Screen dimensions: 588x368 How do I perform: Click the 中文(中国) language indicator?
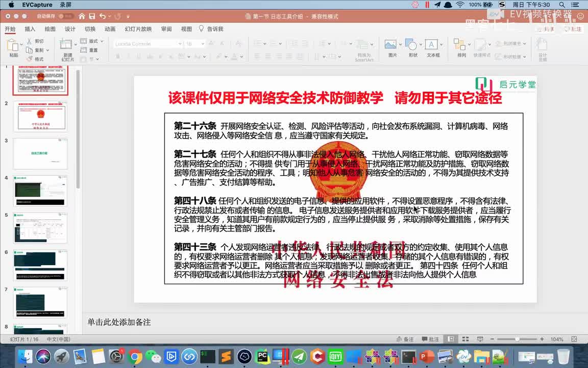(x=59, y=339)
